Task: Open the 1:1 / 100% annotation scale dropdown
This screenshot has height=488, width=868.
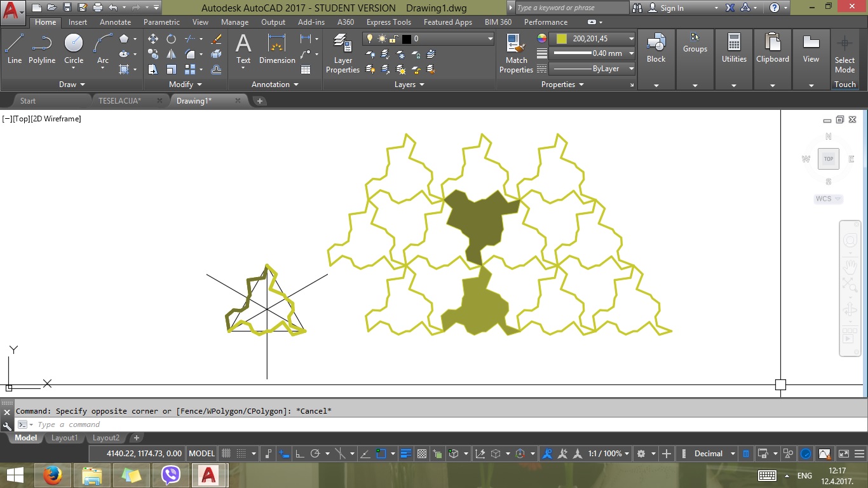Action: [x=609, y=454]
